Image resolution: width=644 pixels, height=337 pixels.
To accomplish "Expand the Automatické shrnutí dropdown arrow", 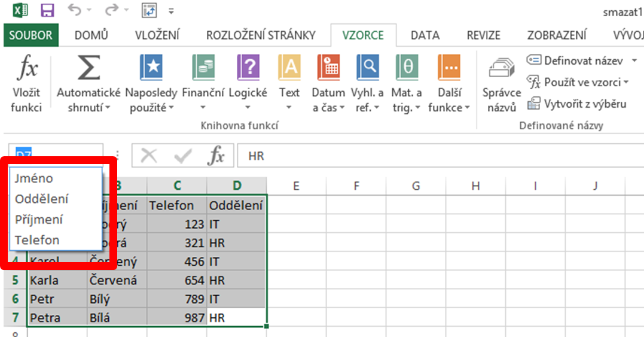I will (108, 108).
